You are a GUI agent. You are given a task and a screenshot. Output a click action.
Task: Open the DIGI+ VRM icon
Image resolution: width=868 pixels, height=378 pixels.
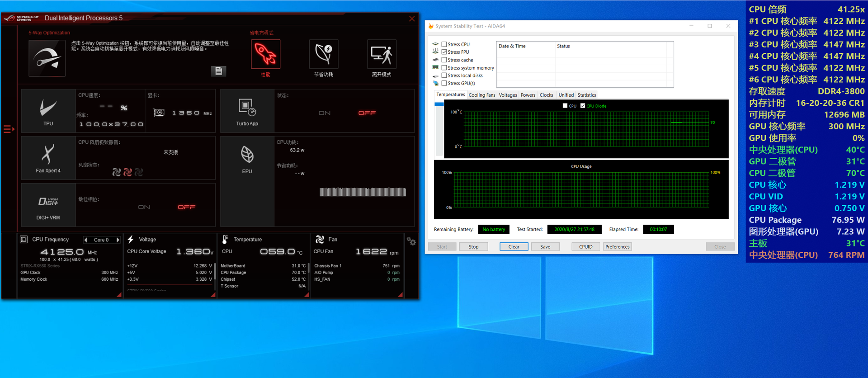tap(48, 201)
